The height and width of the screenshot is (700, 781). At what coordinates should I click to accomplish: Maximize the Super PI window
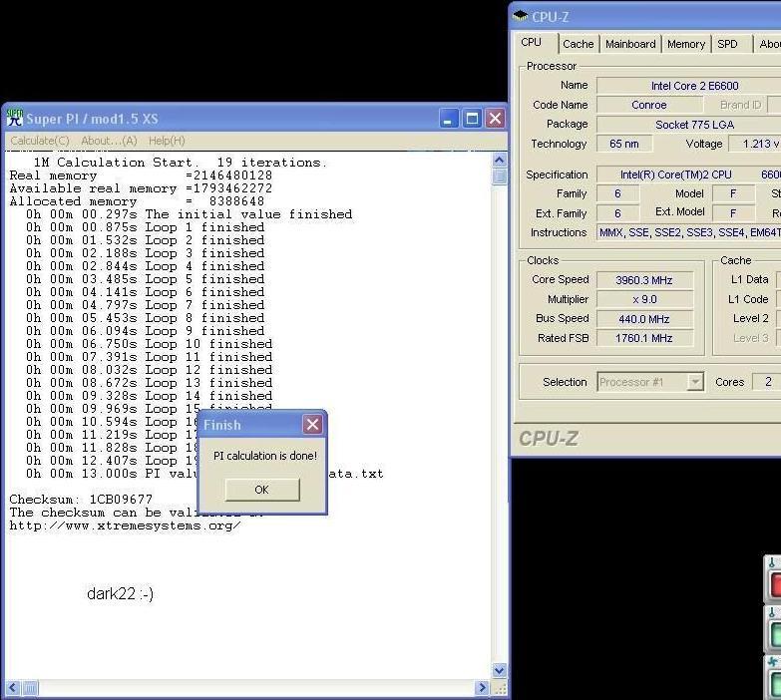(x=472, y=119)
